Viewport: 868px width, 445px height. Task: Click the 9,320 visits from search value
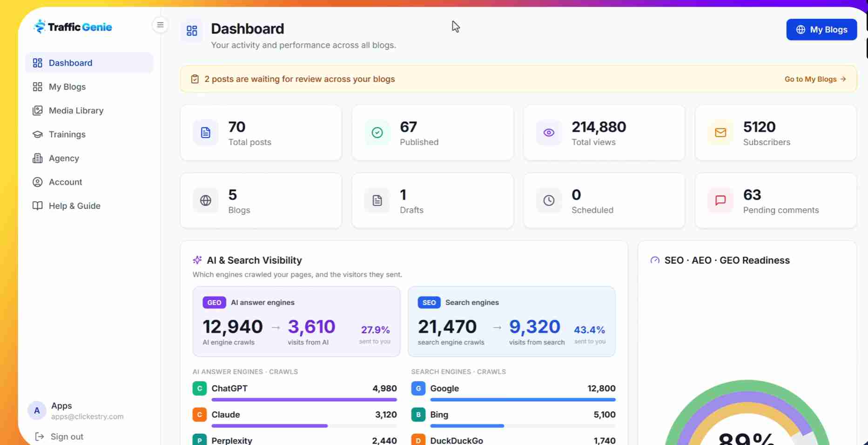click(x=535, y=326)
